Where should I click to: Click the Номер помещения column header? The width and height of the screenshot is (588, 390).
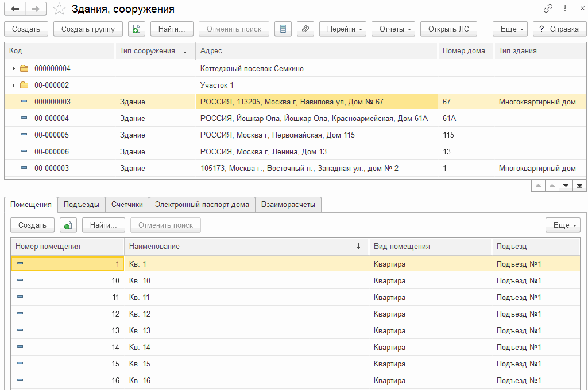click(68, 247)
